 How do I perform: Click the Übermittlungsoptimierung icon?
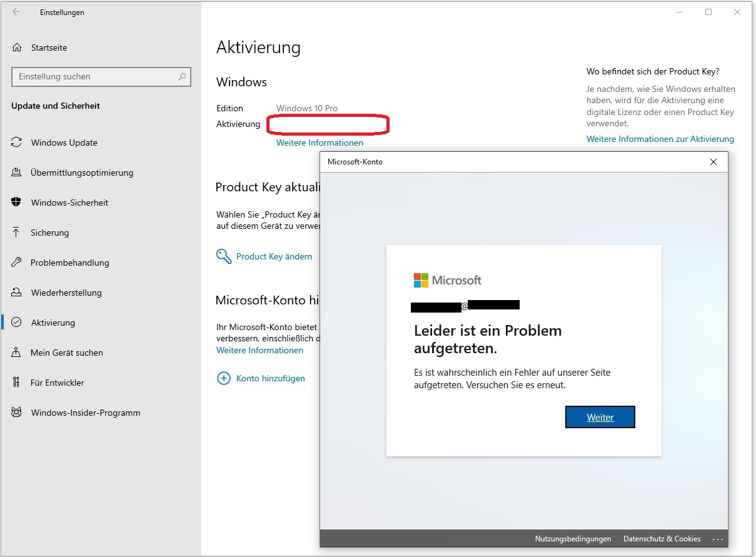[17, 173]
